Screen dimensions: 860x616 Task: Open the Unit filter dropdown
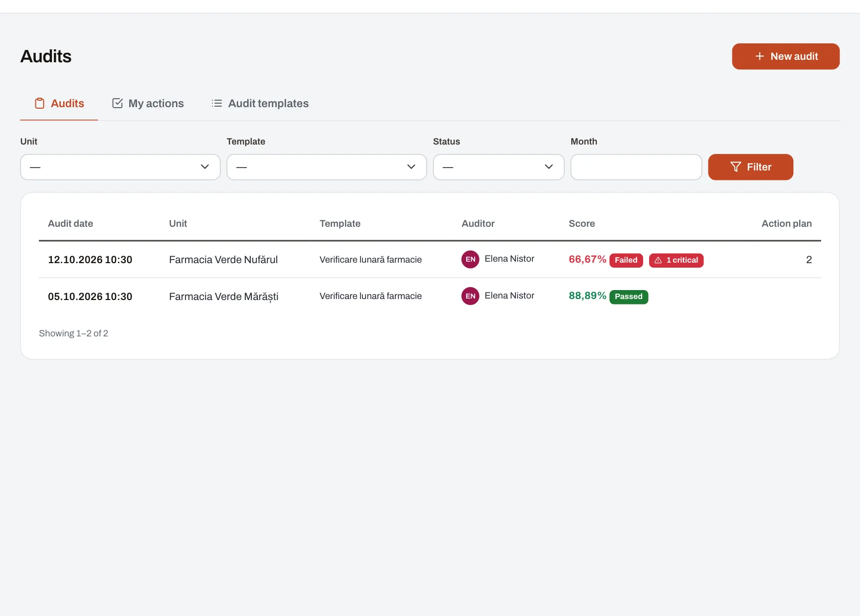click(120, 167)
